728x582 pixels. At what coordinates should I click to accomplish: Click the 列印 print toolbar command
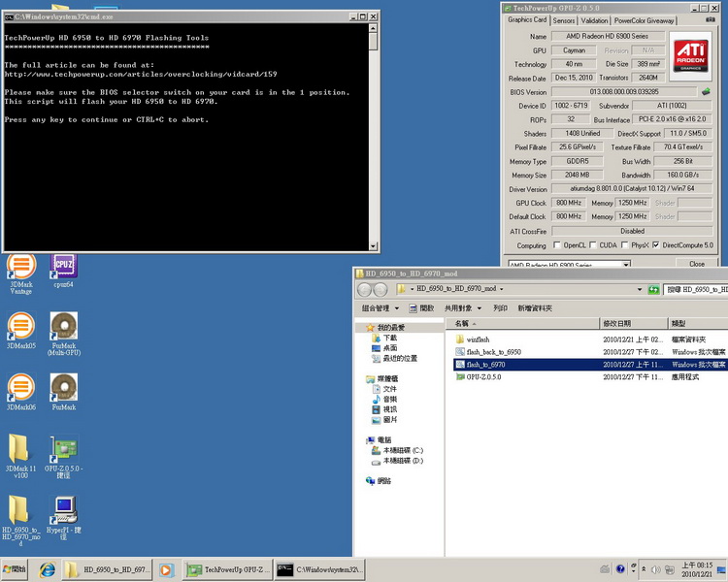click(500, 308)
